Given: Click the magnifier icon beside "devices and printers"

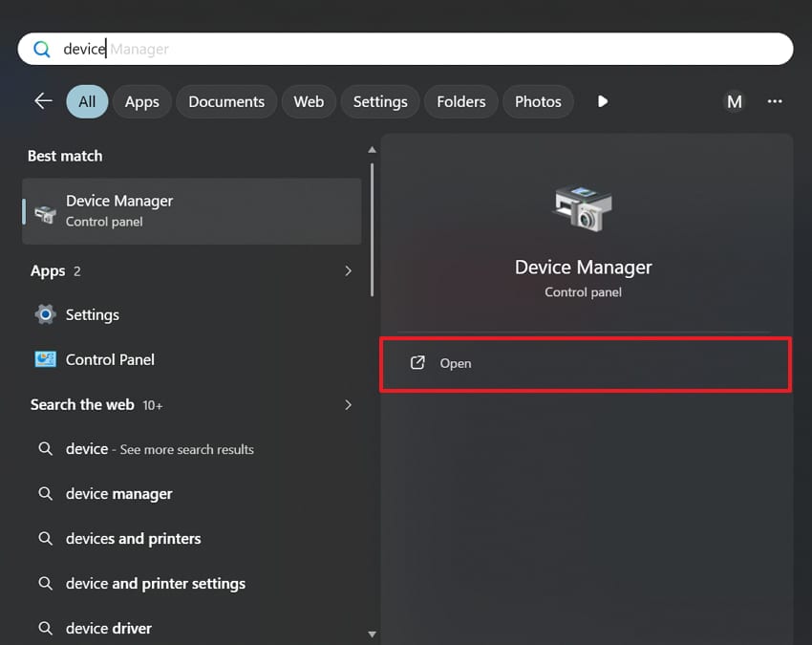Looking at the screenshot, I should [46, 539].
